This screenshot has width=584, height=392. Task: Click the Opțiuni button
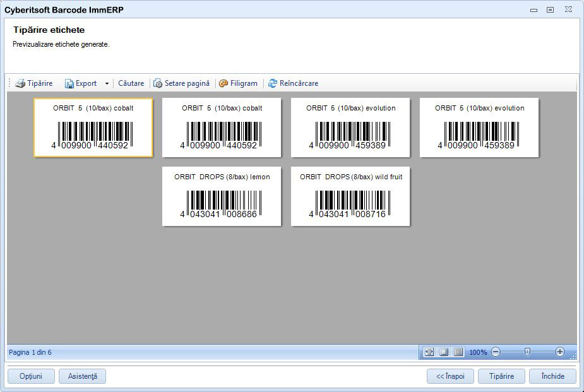click(31, 376)
